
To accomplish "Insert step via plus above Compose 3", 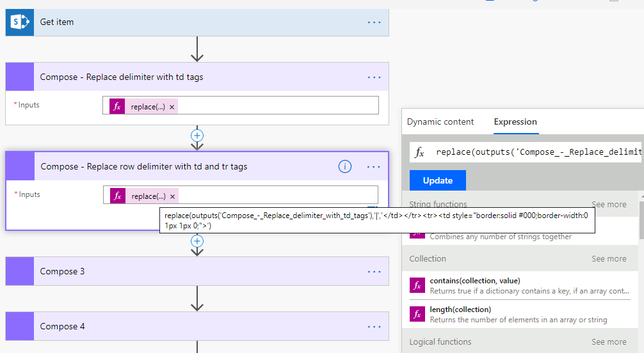I will tap(197, 241).
